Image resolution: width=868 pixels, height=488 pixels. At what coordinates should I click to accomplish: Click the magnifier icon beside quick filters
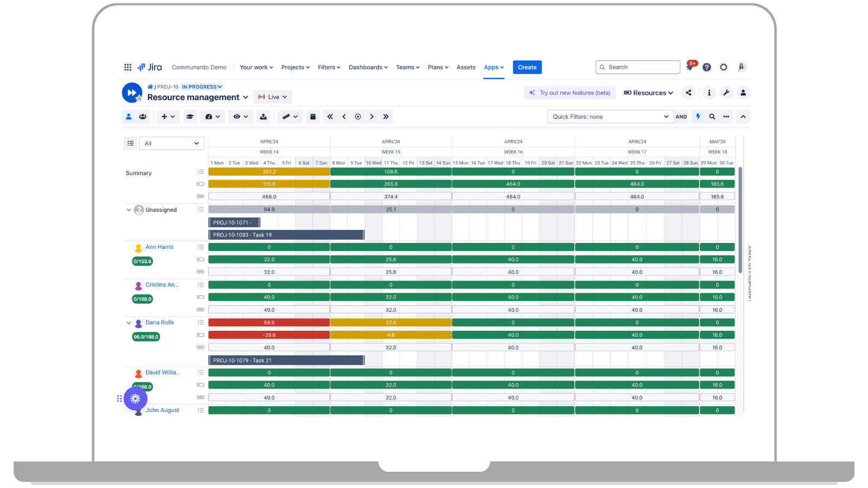coord(712,117)
